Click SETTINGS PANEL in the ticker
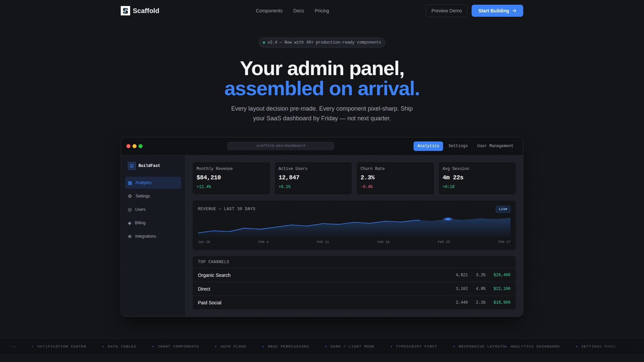Viewport: 644px width, 362px height. pos(599,347)
